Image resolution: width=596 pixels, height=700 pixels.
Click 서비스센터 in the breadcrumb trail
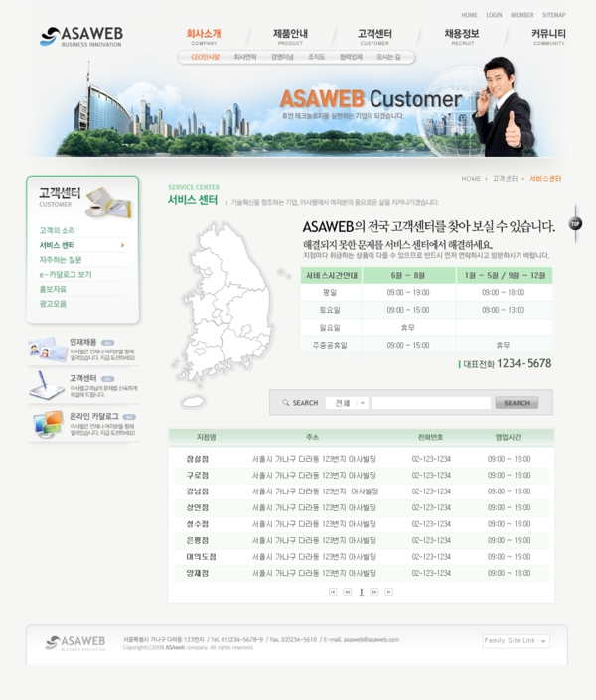[545, 178]
